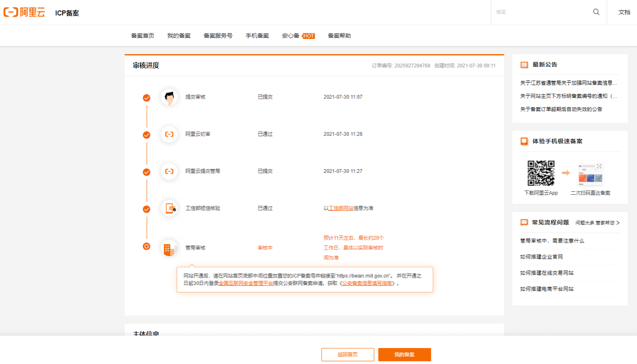
Task: Click the timestamp 2021-07-30 11:07
Action: tap(343, 97)
